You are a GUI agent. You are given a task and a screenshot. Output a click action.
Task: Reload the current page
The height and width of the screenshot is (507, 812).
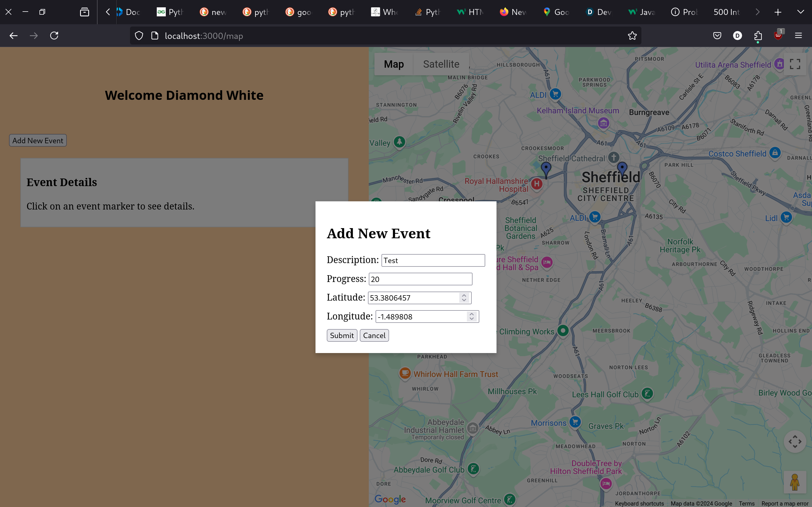pyautogui.click(x=54, y=36)
